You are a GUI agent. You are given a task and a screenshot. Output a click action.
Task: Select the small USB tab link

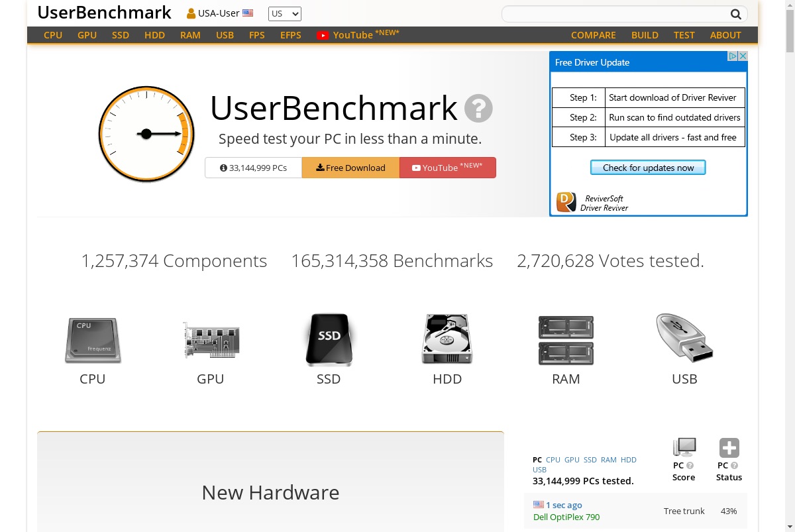pos(540,470)
